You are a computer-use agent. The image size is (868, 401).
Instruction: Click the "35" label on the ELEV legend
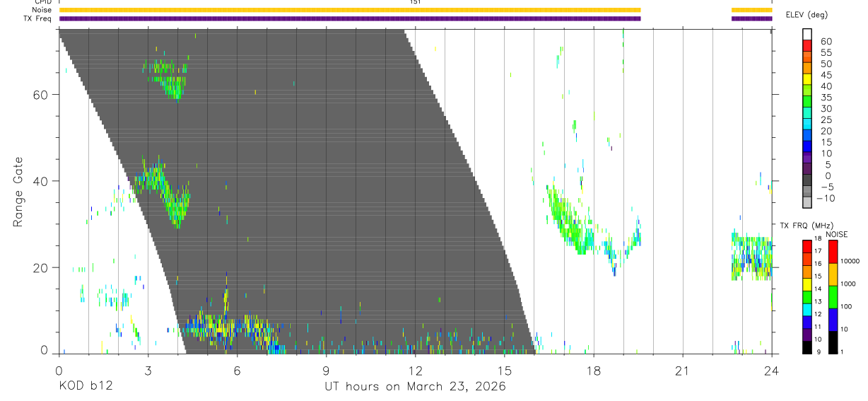point(826,97)
